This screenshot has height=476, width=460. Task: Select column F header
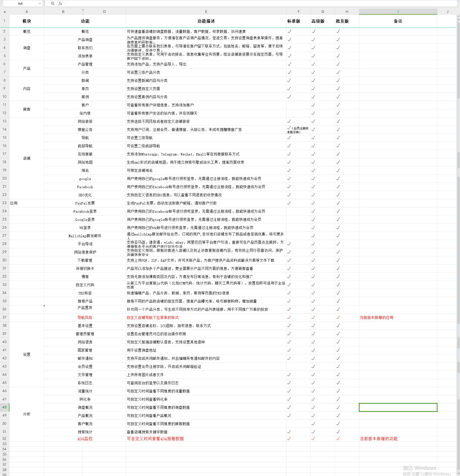(298, 12)
